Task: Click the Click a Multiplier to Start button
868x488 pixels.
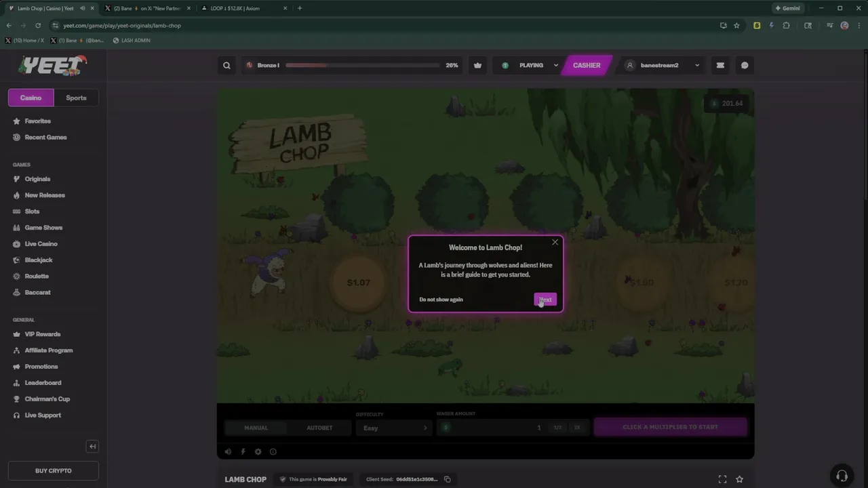Action: [x=670, y=427]
